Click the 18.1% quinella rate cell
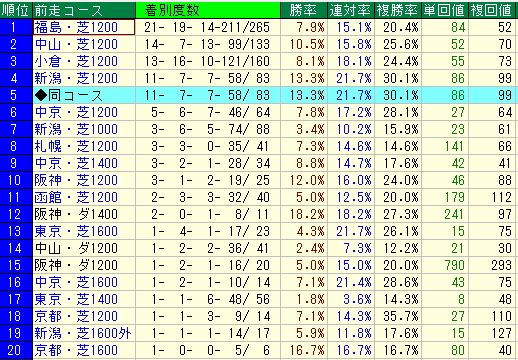This screenshot has height=360, width=518. pos(351,61)
